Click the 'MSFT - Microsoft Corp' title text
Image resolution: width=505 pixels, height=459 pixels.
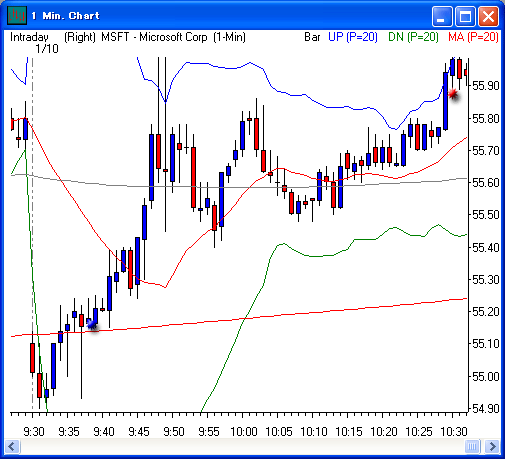point(154,37)
